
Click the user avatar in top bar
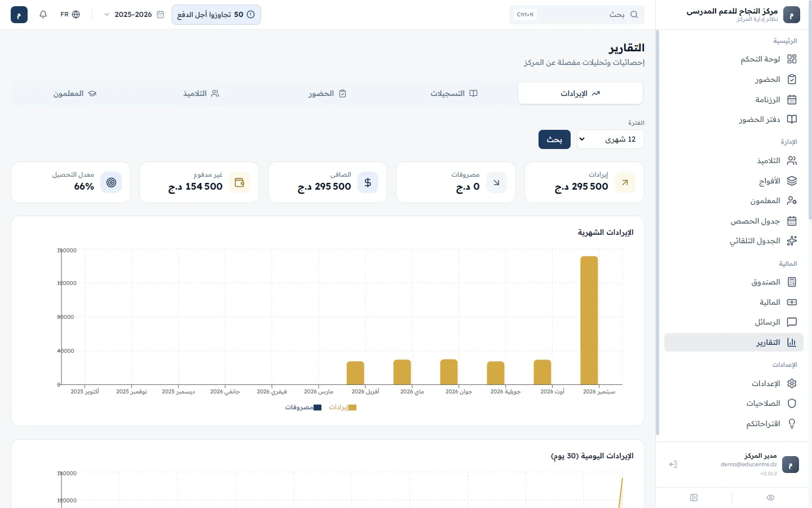pyautogui.click(x=19, y=15)
